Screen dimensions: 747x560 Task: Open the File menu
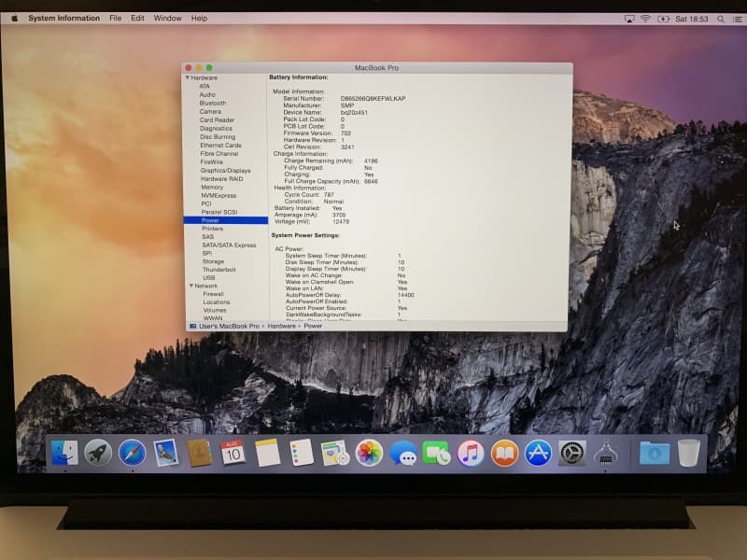115,18
